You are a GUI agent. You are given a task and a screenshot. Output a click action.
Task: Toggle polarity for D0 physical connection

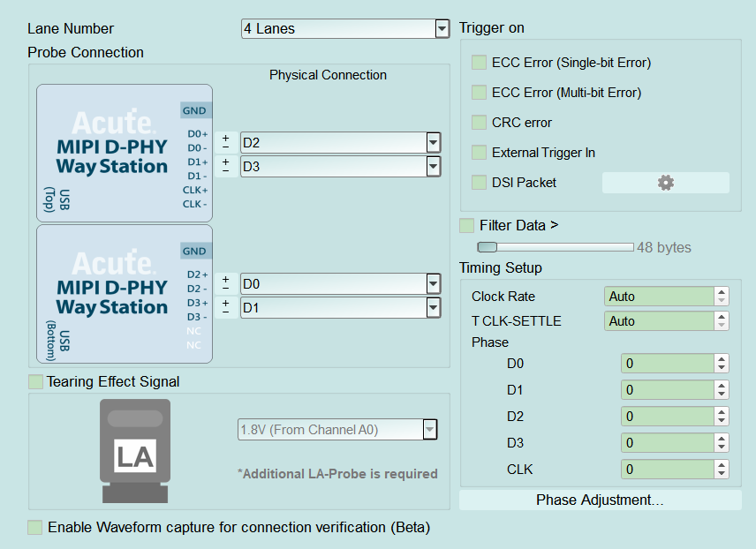click(x=225, y=283)
